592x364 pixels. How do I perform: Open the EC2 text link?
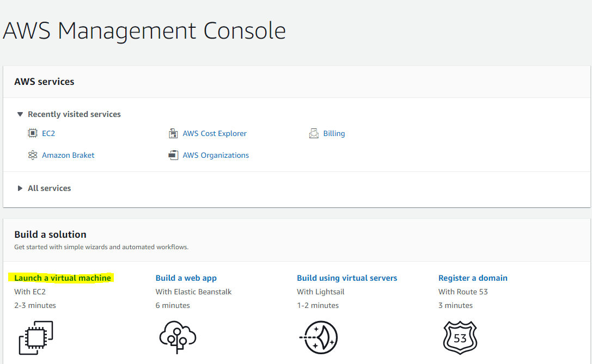tap(48, 133)
